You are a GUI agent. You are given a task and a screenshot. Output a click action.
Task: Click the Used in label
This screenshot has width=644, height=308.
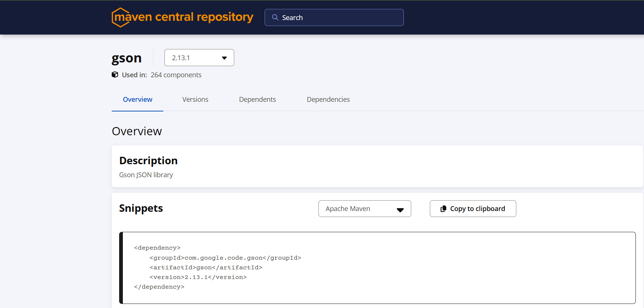134,75
